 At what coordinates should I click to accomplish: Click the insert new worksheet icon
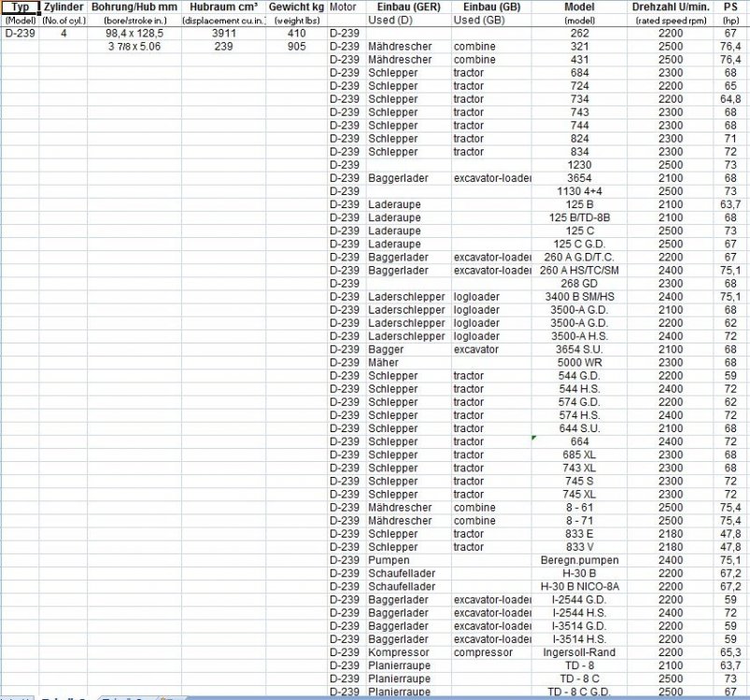tap(164, 697)
